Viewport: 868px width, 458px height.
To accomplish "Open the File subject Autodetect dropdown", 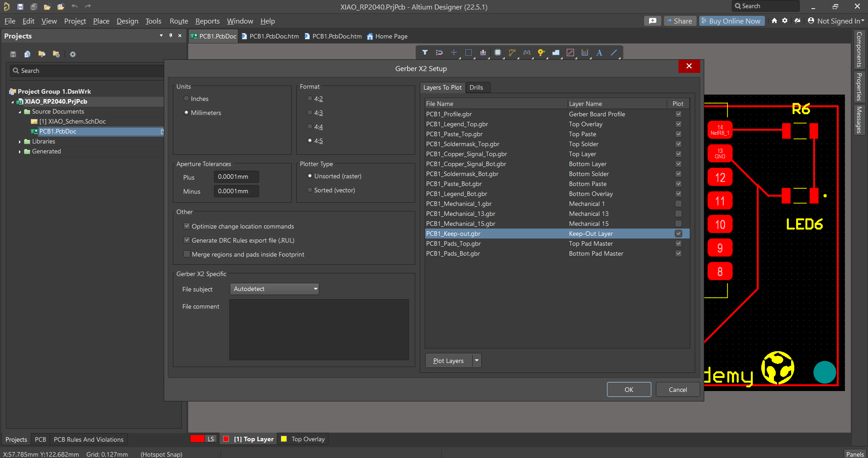I will [x=275, y=289].
